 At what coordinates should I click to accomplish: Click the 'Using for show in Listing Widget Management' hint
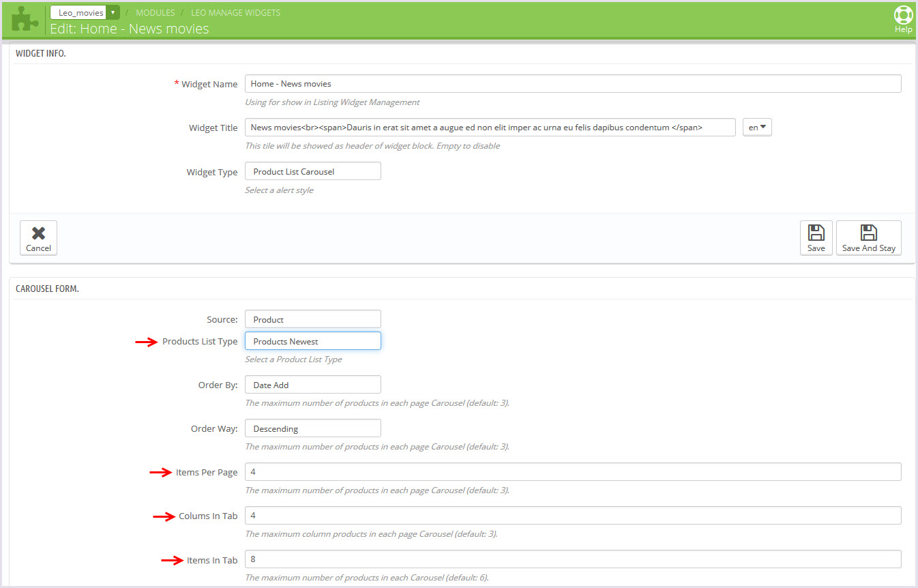pos(332,102)
